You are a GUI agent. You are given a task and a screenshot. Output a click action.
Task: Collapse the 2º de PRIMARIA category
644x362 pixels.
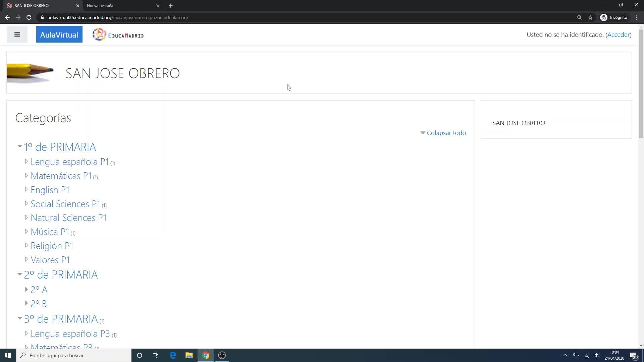click(x=19, y=275)
